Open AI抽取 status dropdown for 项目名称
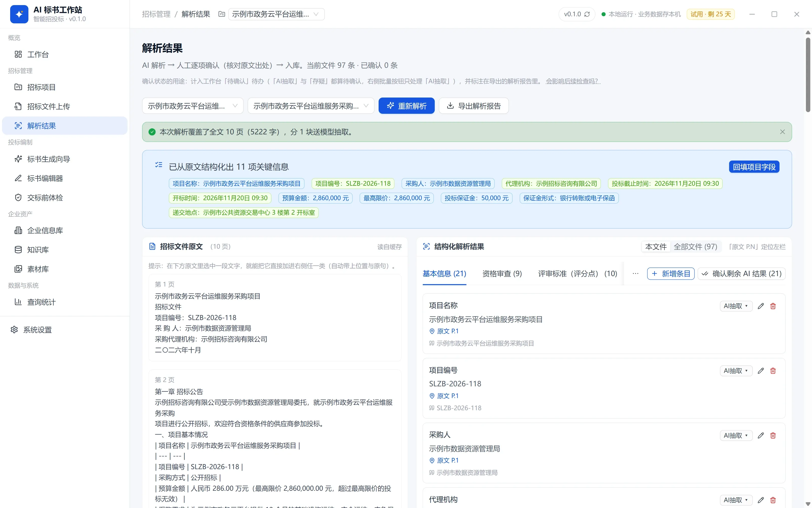Viewport: 812px width, 508px height. point(736,306)
